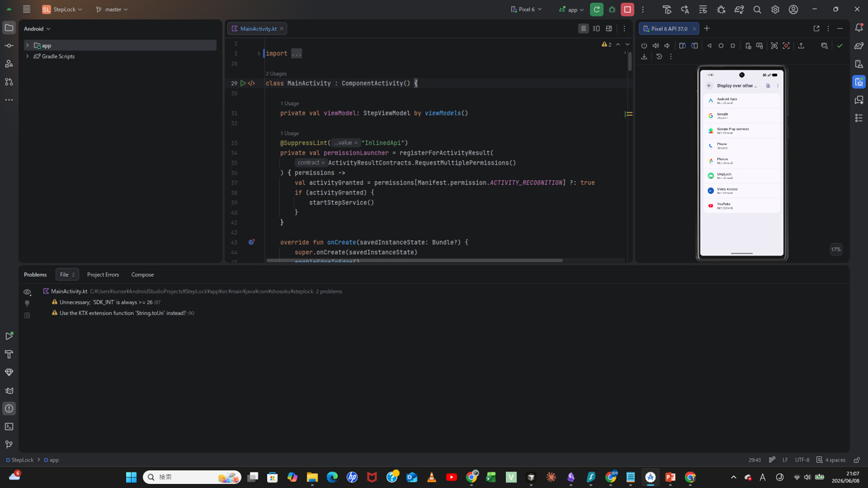868x488 pixels.
Task: Switch to Project Errors tab
Action: (x=103, y=274)
